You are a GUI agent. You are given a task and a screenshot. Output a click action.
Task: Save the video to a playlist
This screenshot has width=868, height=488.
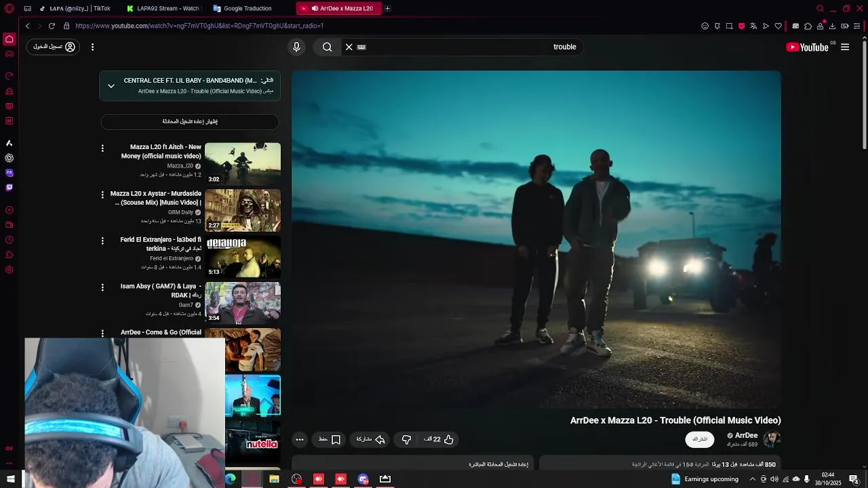pos(330,439)
